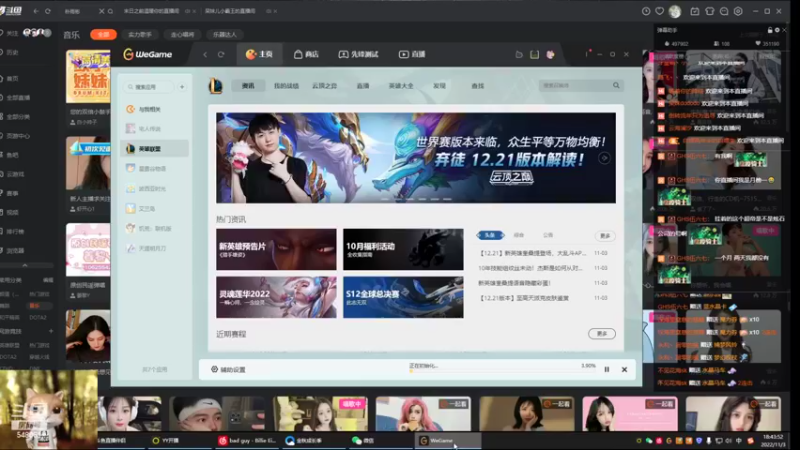Image resolution: width=800 pixels, height=450 pixels.
Task: Select the last game in WeGame sidebar
Action: [155, 248]
